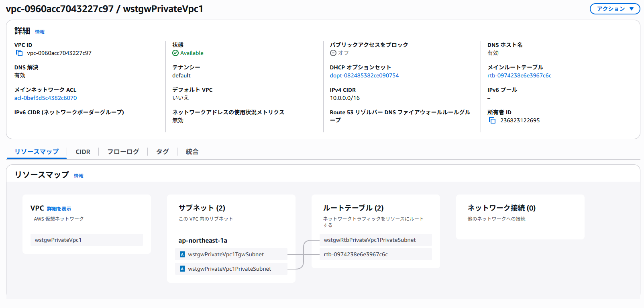Click the 有効 value under DNS 解決
The image size is (644, 308).
[20, 75]
